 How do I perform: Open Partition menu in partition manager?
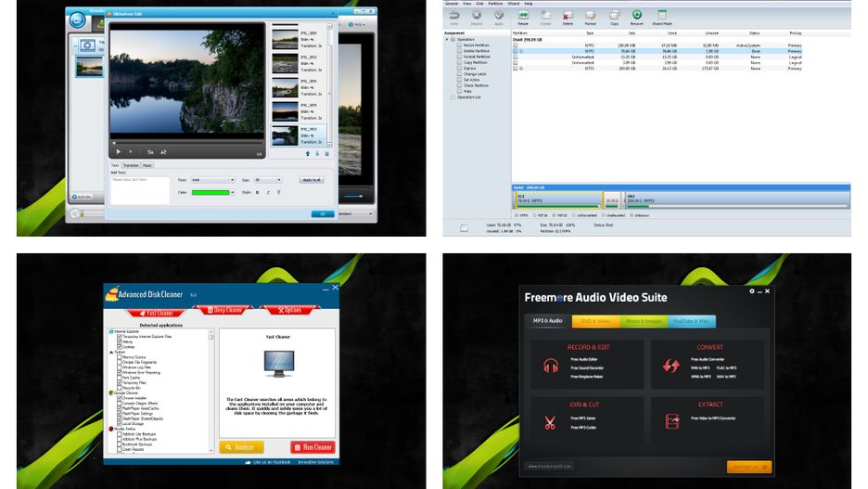[x=495, y=4]
